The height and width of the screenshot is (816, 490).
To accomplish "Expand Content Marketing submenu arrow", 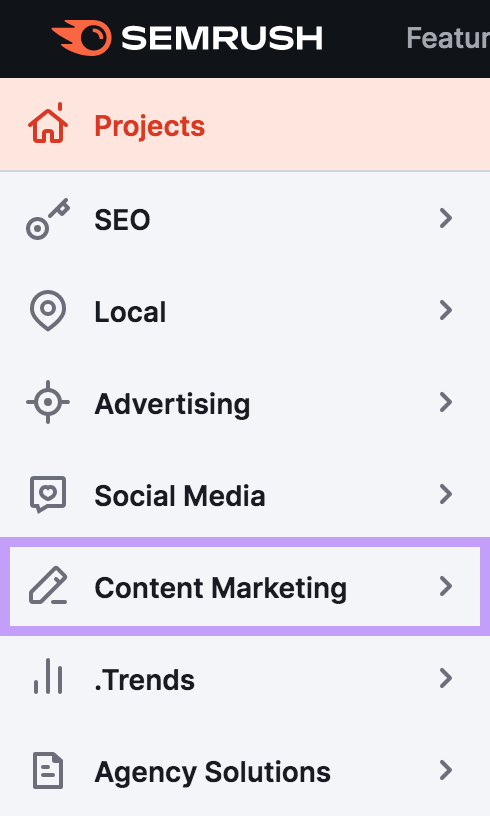I will 446,586.
